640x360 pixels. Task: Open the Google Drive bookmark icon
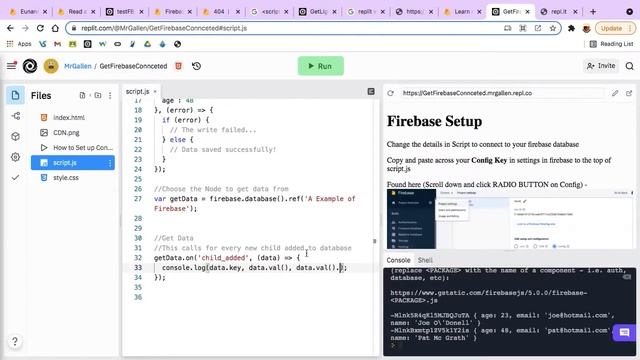pyautogui.click(x=147, y=44)
